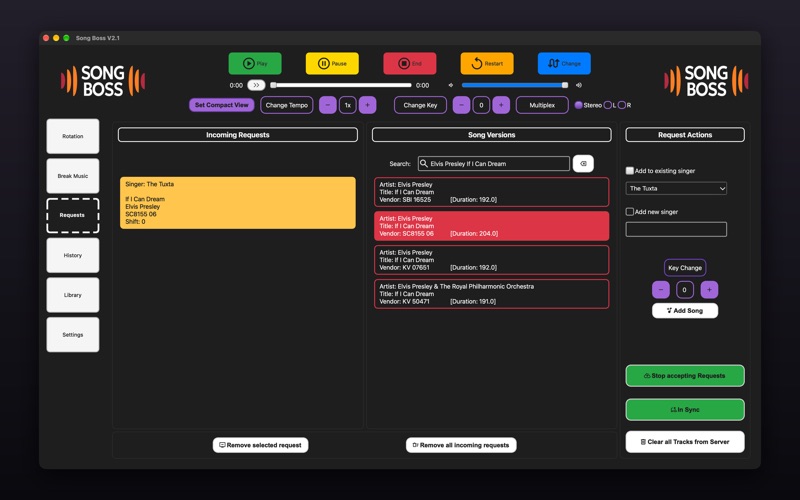The image size is (800, 500).
Task: Select the Stereo radio option
Action: pyautogui.click(x=579, y=105)
